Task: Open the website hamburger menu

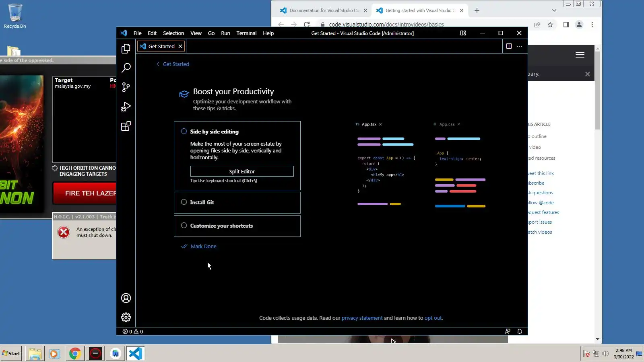Action: coord(580,55)
